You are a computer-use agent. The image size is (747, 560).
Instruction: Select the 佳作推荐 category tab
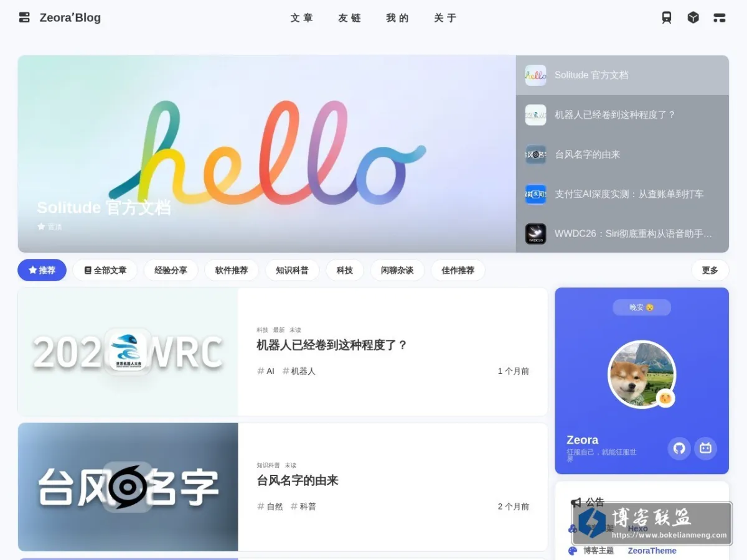point(458,270)
